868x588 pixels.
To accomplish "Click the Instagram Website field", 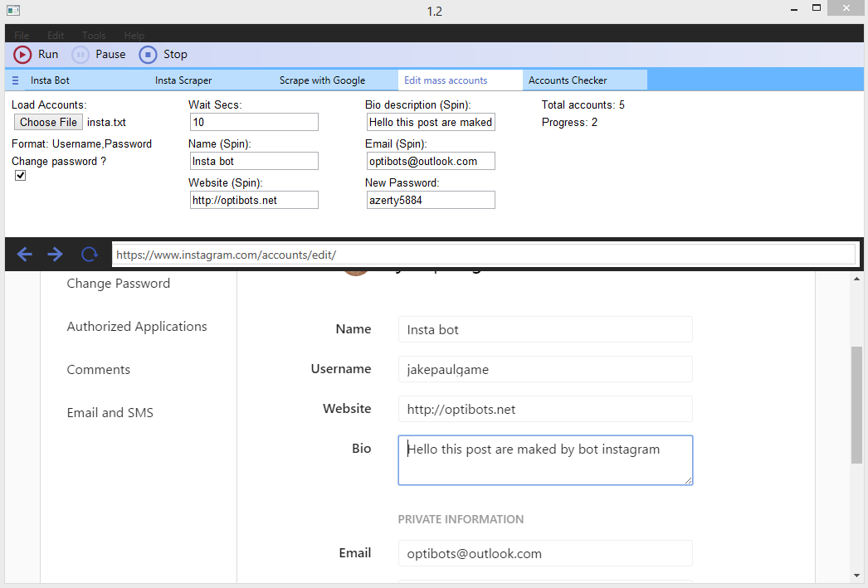I will [545, 410].
